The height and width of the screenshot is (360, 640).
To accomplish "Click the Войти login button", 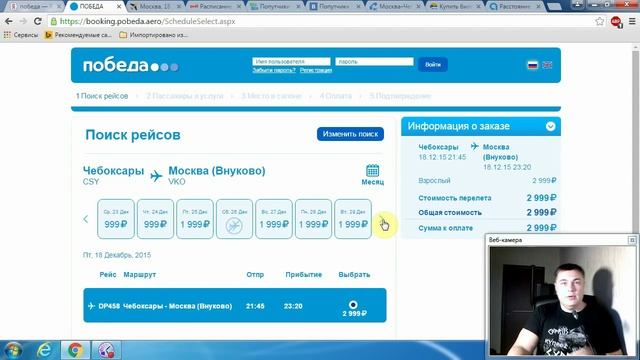I will click(433, 64).
